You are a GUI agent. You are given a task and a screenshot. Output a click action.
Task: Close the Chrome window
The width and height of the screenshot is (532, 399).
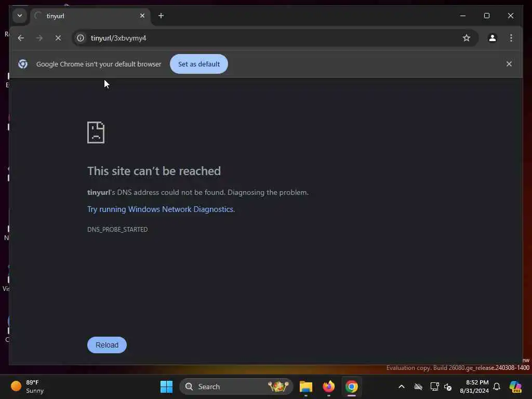pyautogui.click(x=511, y=16)
